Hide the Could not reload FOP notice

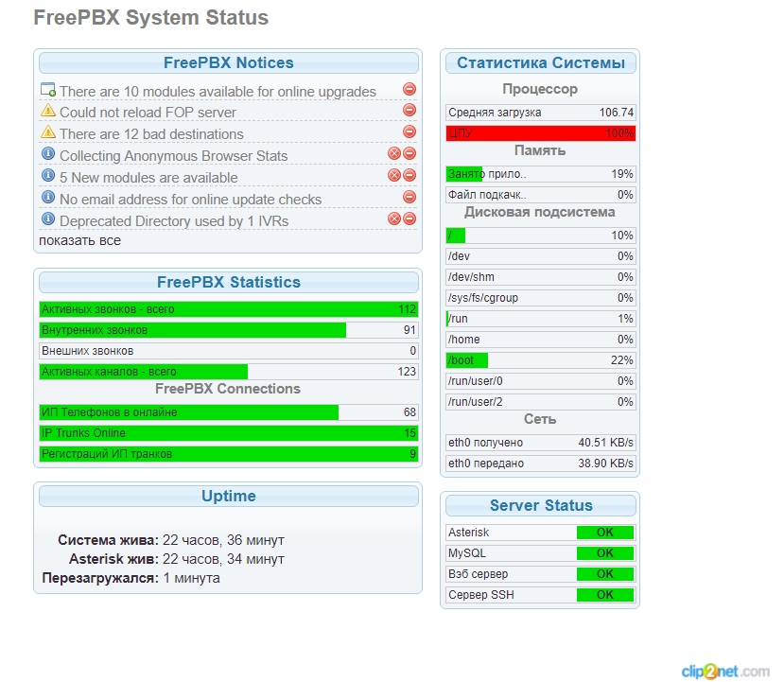click(409, 111)
